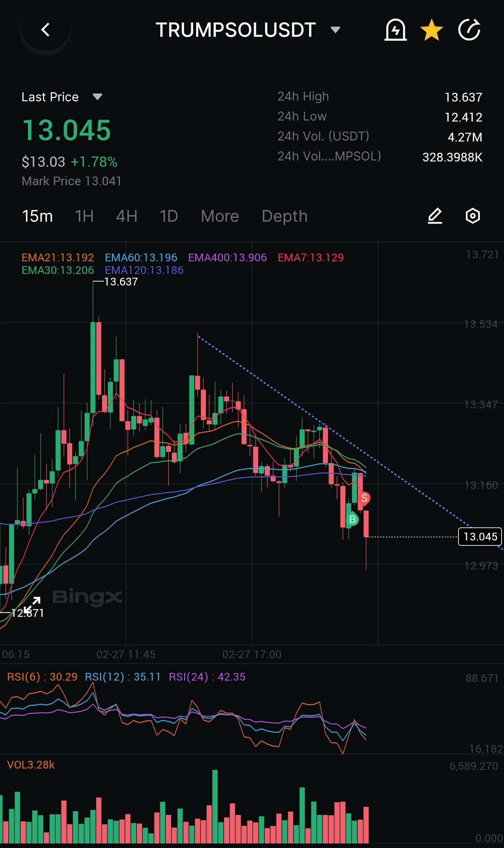Tap the green B buy marker

352,519
